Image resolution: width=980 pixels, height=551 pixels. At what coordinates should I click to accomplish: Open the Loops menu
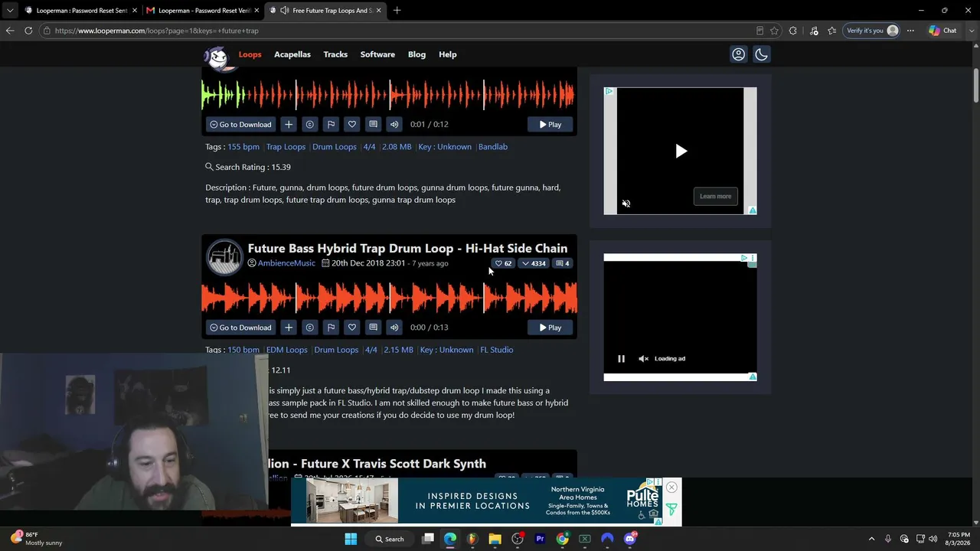coord(250,54)
